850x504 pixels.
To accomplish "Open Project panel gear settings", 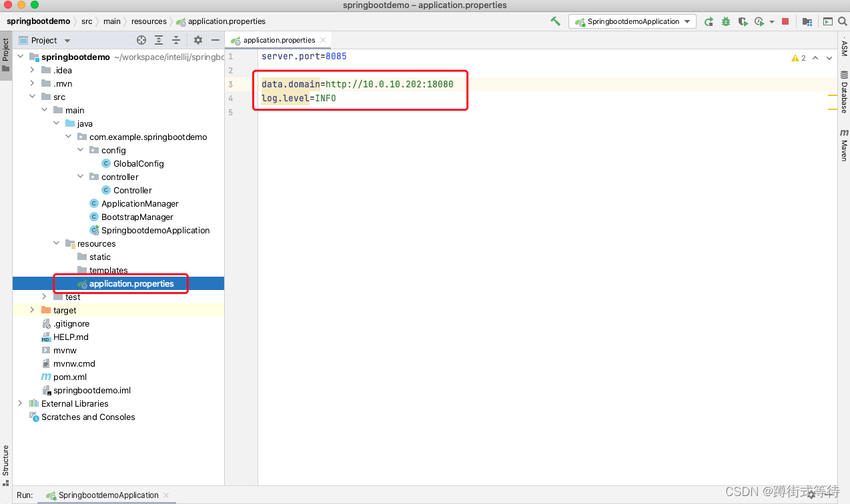I will pyautogui.click(x=197, y=40).
